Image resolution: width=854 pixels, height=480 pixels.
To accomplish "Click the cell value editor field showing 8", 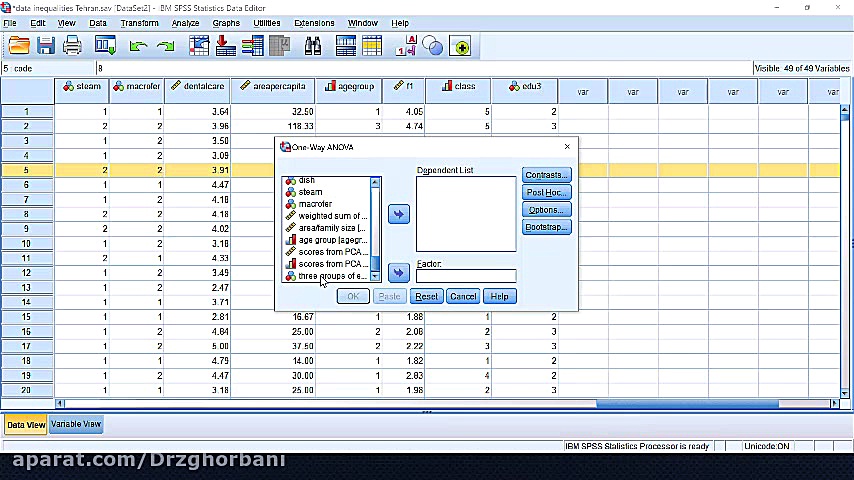I will tap(424, 68).
